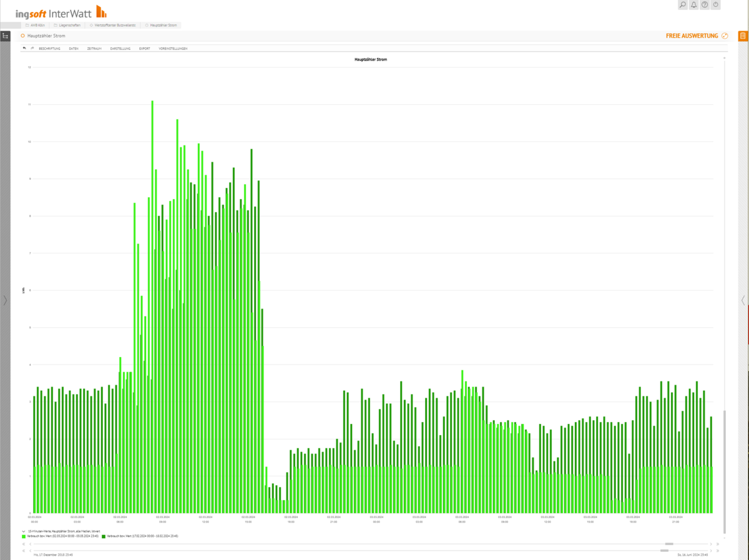
Task: Navigate to AWB Köln breadcrumb
Action: pyautogui.click(x=34, y=26)
